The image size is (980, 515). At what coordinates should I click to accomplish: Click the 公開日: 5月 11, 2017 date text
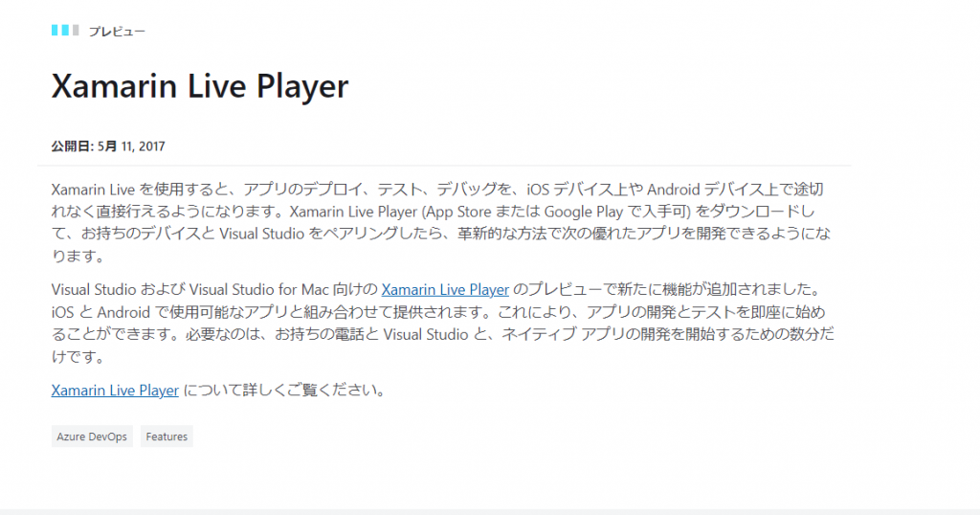tap(108, 146)
